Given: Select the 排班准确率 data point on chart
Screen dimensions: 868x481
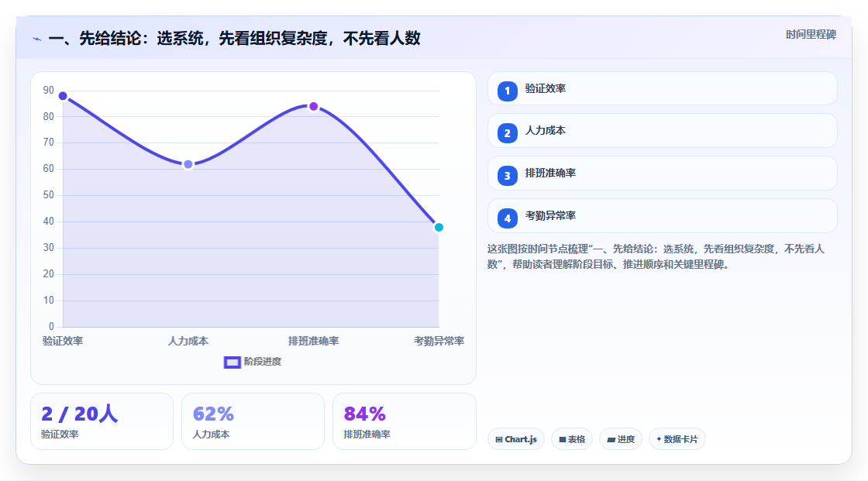Looking at the screenshot, I should [x=313, y=106].
